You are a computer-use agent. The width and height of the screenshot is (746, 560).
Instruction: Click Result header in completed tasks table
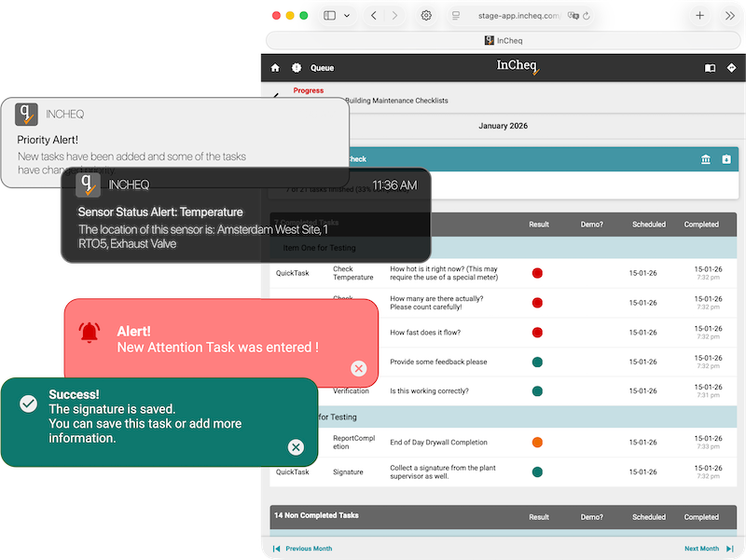(539, 225)
